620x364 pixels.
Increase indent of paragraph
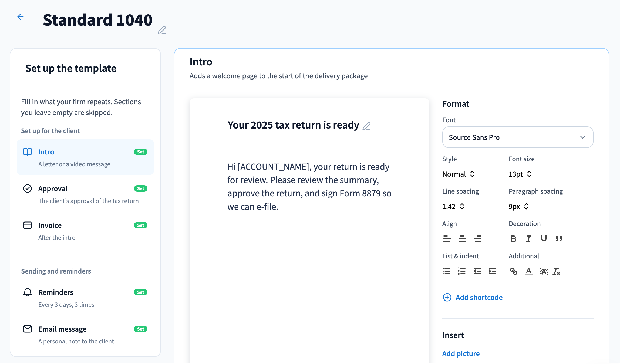(x=492, y=271)
